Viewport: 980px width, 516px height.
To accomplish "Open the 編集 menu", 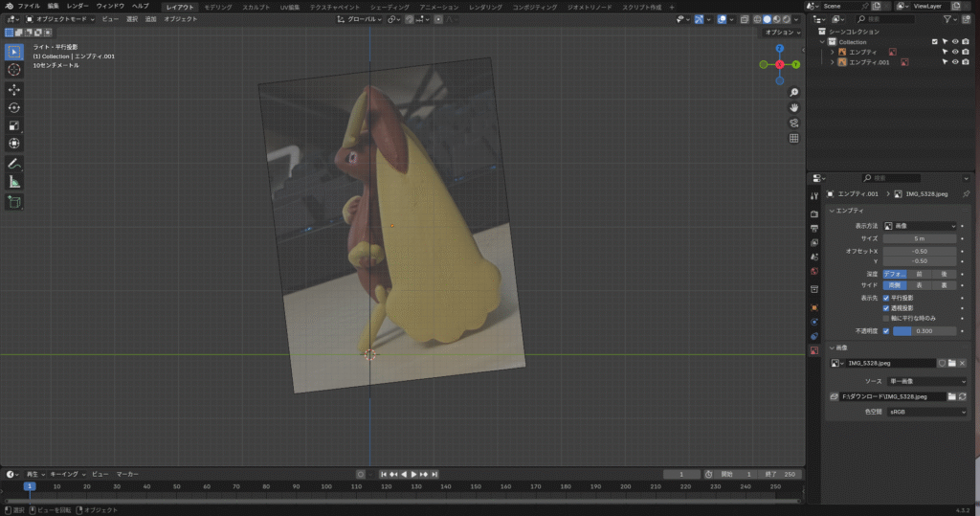I will [54, 7].
